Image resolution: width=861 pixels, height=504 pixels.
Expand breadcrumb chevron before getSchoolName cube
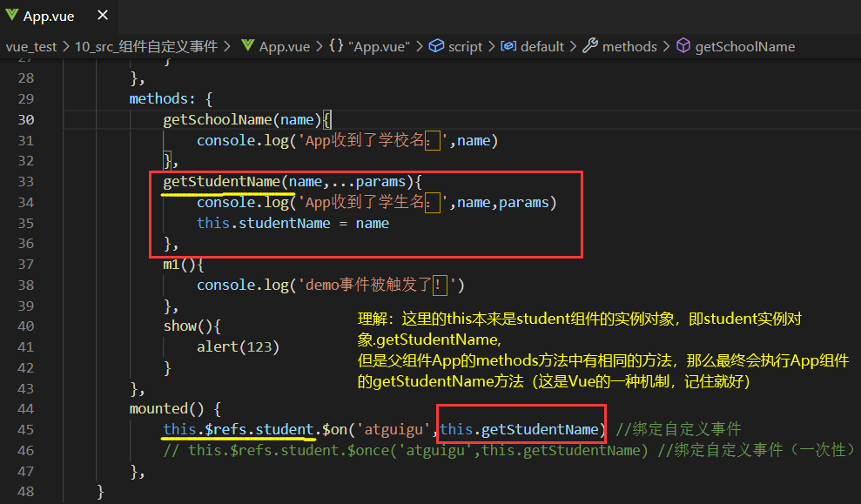coord(666,47)
